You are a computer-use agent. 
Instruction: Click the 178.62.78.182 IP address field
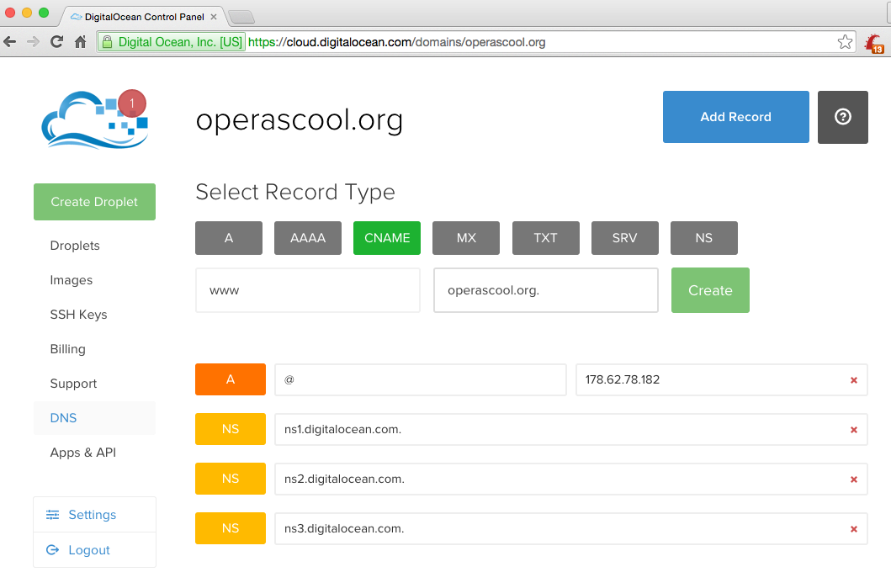click(x=722, y=379)
